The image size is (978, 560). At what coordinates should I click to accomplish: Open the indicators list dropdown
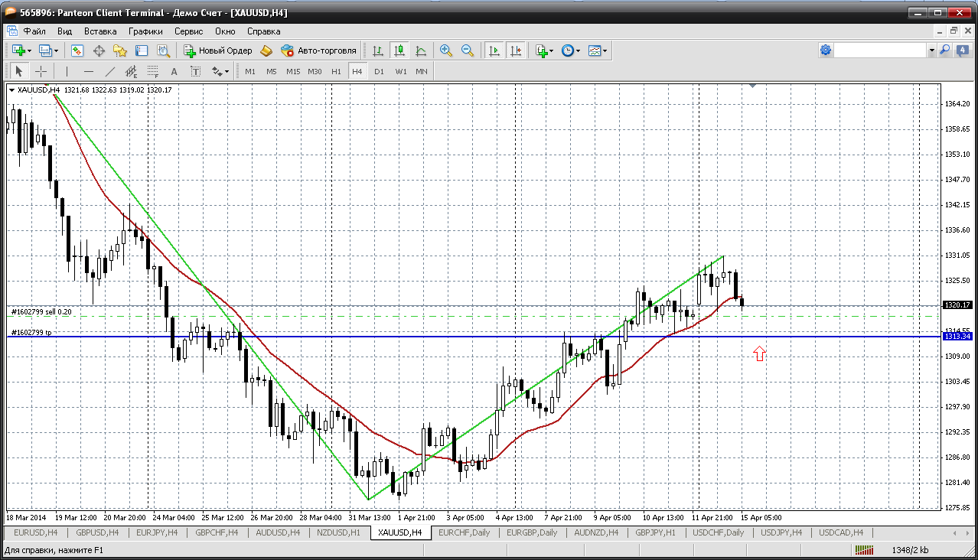[544, 50]
